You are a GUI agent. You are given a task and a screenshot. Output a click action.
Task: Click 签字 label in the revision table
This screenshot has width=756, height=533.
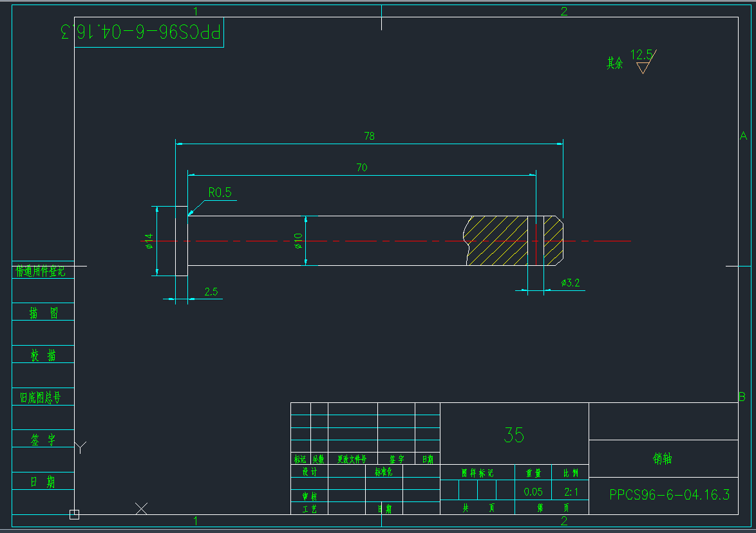(397, 459)
